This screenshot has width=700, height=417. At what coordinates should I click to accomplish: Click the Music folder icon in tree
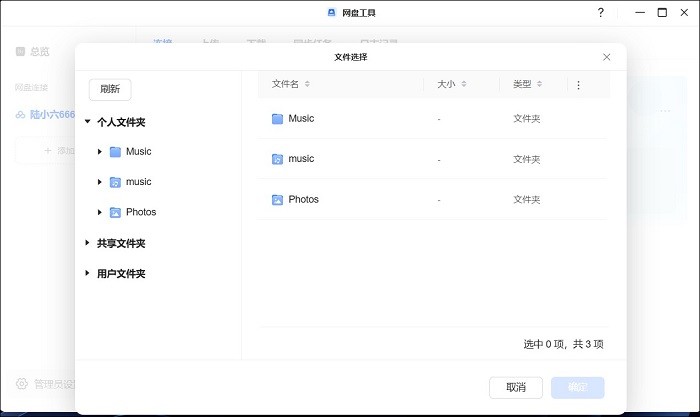click(x=115, y=152)
